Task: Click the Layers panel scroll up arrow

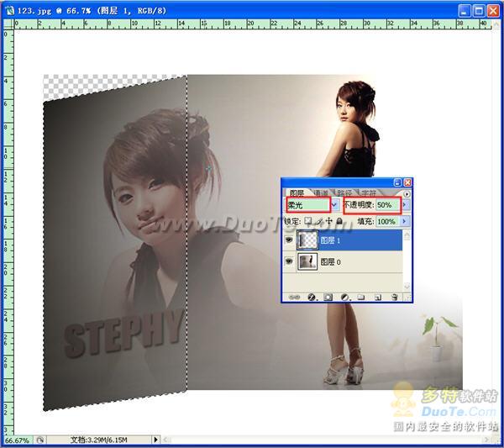Action: pyautogui.click(x=407, y=235)
